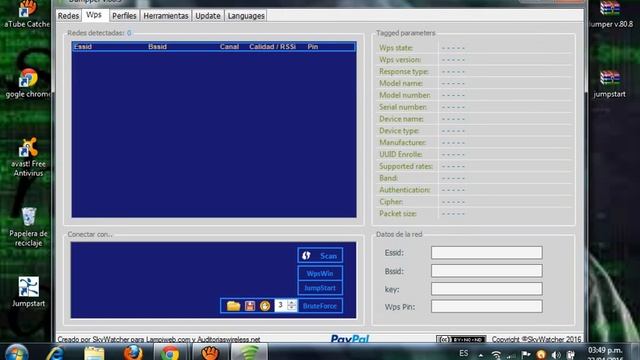The image size is (640, 360).
Task: Open the Papelera de reciclaje desktop icon
Action: pyautogui.click(x=28, y=227)
